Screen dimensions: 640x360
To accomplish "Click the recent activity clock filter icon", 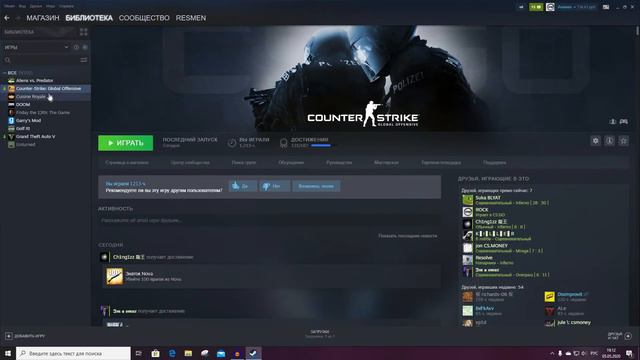I will click(76, 47).
